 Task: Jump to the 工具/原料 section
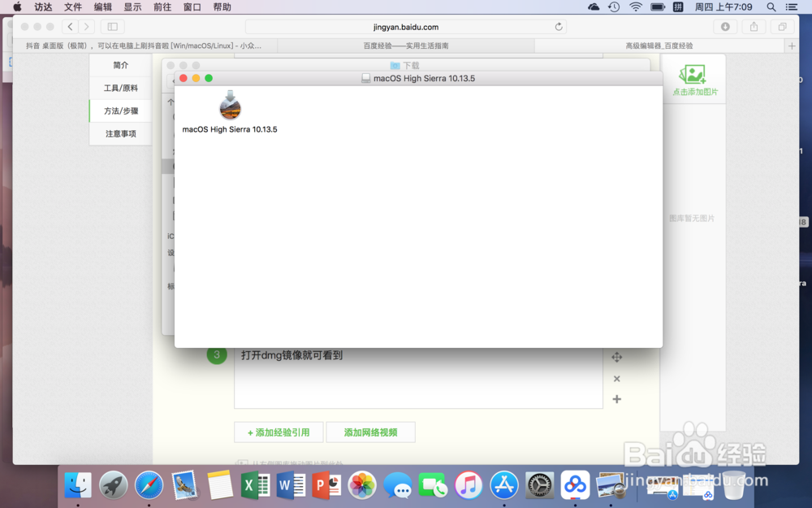pos(121,88)
